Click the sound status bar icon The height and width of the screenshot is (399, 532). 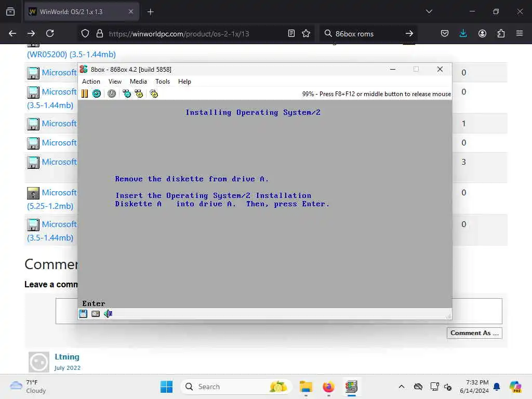click(108, 314)
